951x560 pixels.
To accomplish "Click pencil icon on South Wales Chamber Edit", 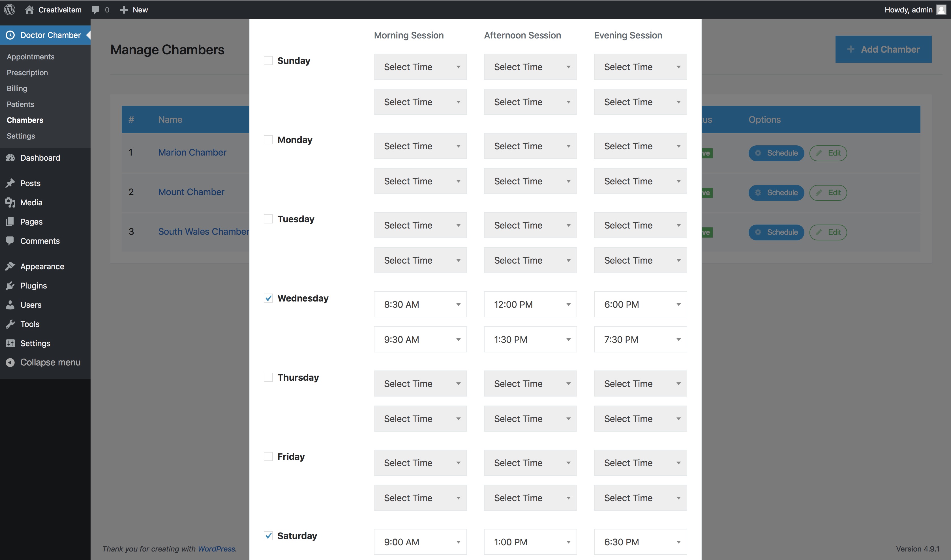I will pyautogui.click(x=819, y=232).
